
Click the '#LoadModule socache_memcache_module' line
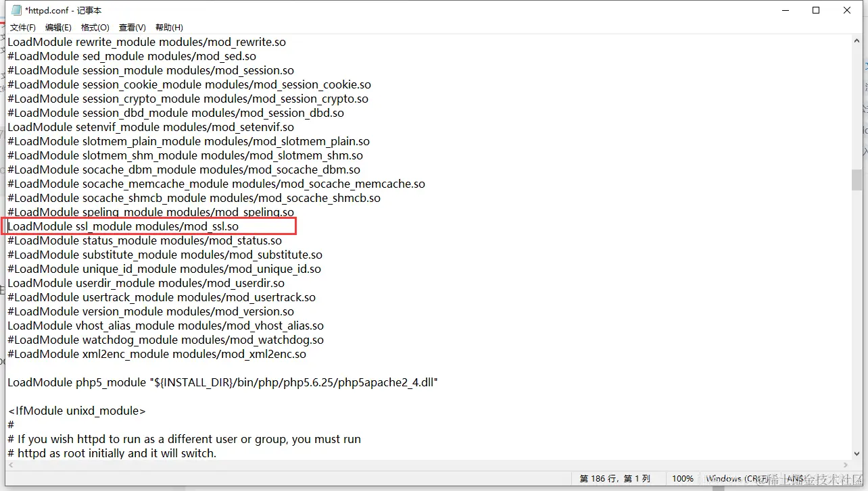(x=216, y=184)
